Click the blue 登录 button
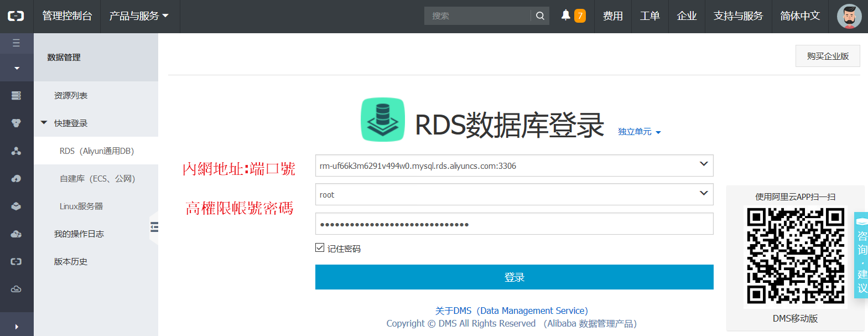The width and height of the screenshot is (868, 336). pos(514,277)
